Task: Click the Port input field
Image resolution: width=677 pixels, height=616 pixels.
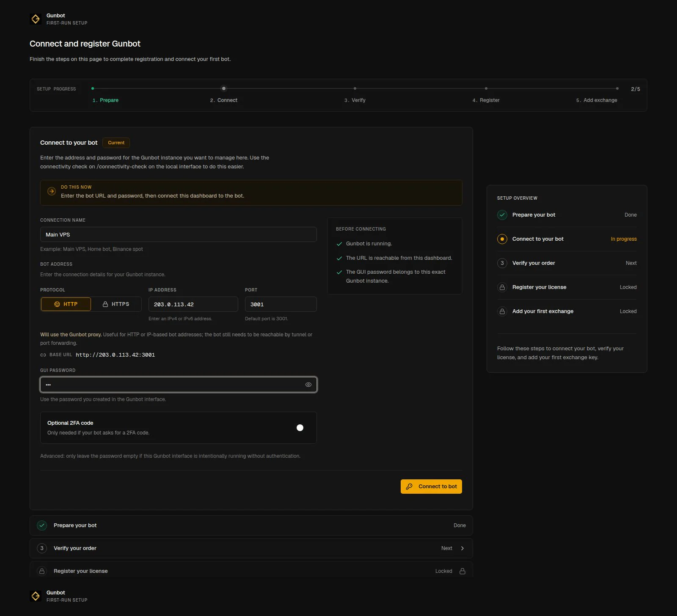Action: click(281, 304)
